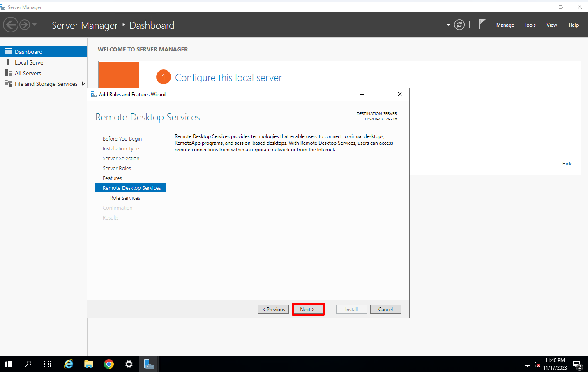Open the dropdown next to the refresh icon
Image resolution: width=588 pixels, height=372 pixels.
coord(448,24)
